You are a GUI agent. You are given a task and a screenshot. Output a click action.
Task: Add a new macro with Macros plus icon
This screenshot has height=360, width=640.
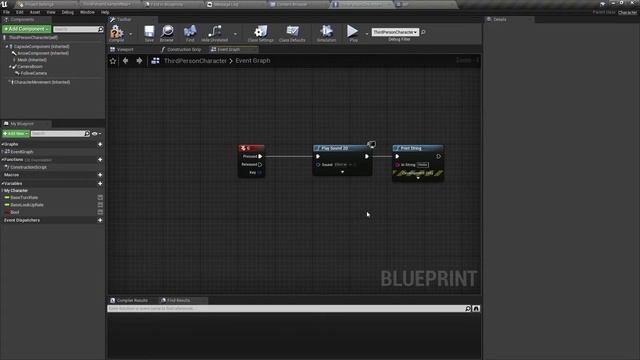click(100, 175)
